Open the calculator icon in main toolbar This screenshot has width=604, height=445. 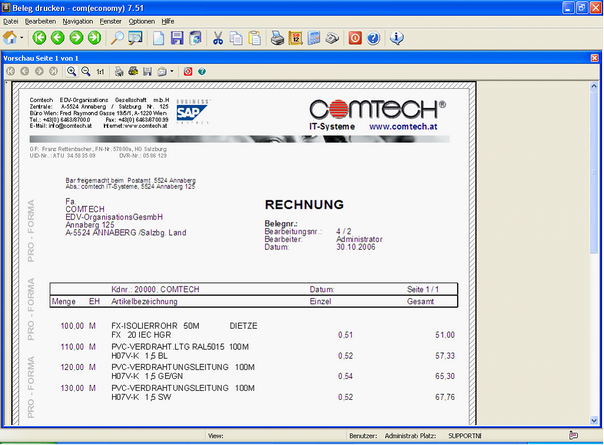(314, 38)
